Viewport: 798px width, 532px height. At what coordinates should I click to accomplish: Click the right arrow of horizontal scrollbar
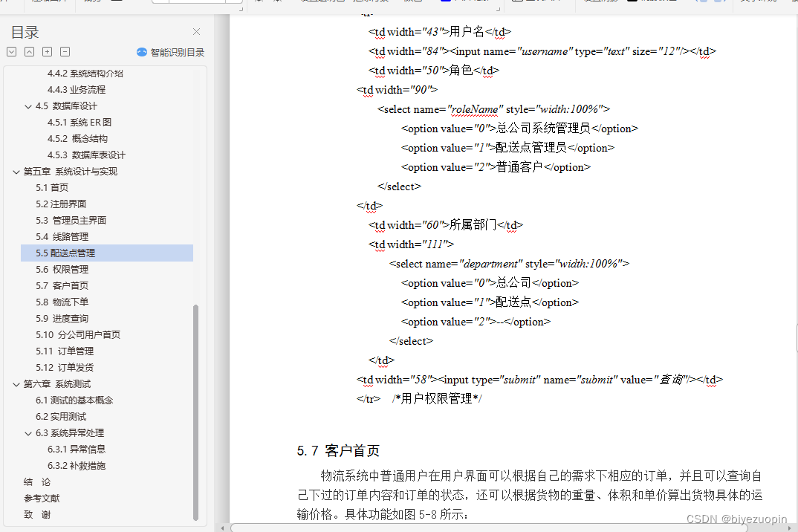pyautogui.click(x=789, y=528)
